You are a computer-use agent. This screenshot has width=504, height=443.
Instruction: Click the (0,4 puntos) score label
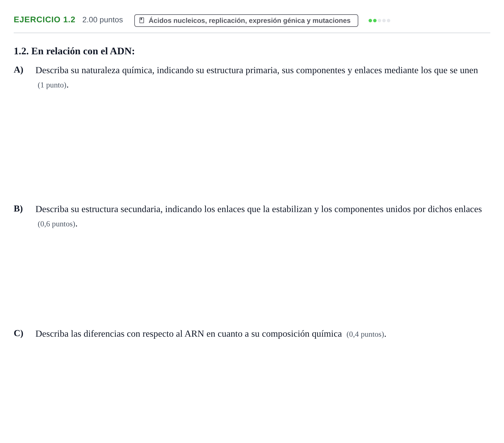pos(365,334)
